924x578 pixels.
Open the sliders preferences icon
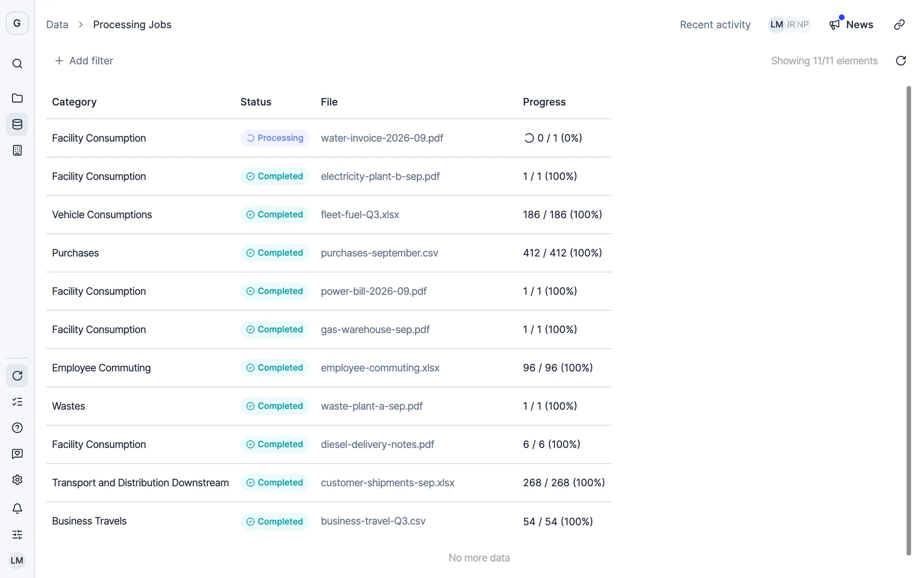tap(17, 534)
